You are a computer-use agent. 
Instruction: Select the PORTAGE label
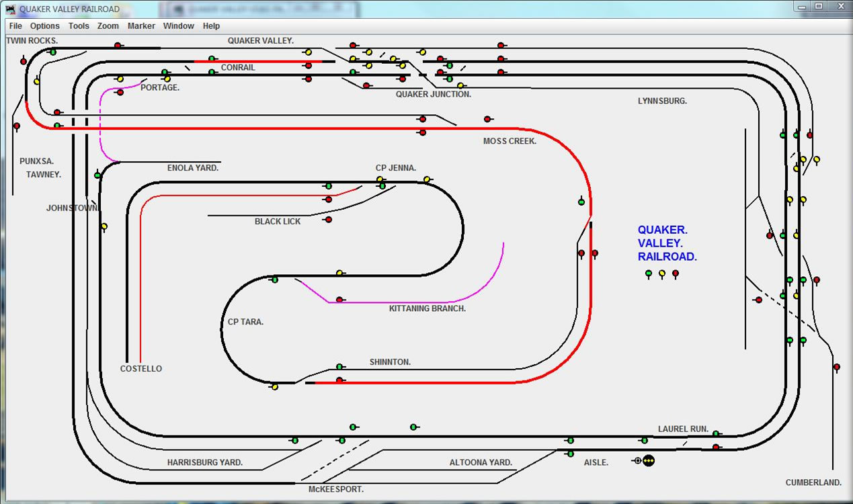coord(160,88)
